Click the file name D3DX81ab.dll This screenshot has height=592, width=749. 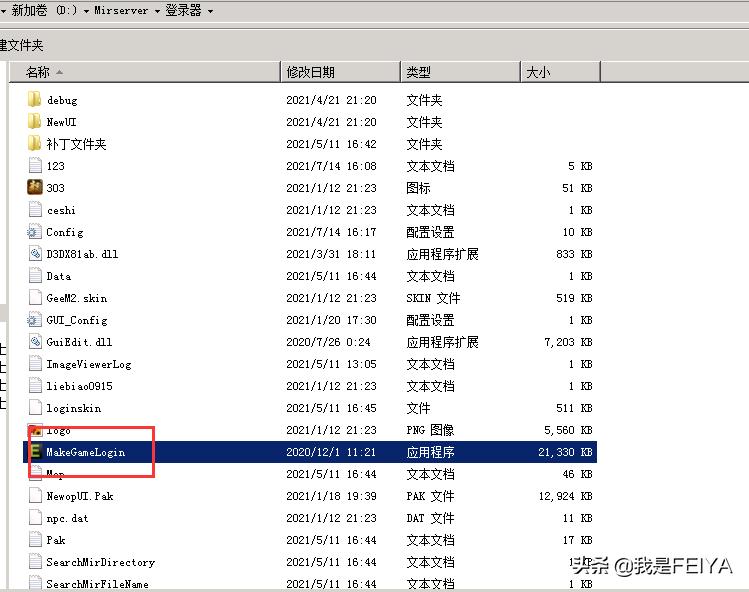pos(82,254)
